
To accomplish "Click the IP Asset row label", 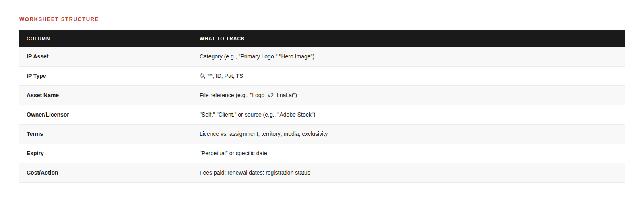I will [x=37, y=57].
